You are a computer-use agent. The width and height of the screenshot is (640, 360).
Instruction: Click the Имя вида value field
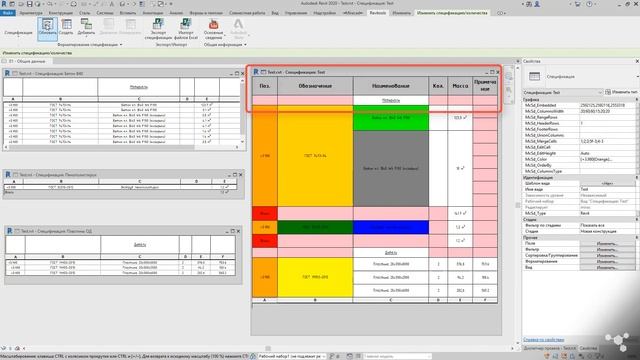[x=607, y=189]
